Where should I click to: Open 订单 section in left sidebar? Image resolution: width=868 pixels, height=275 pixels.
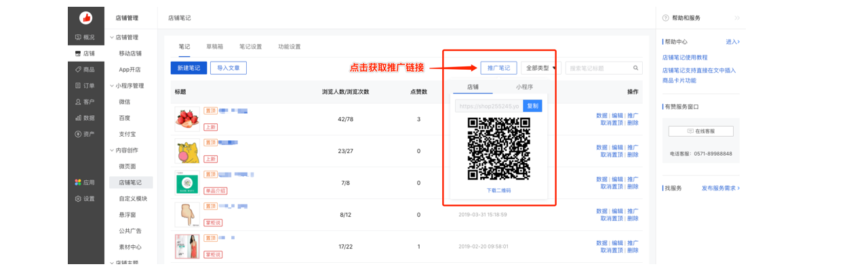point(85,86)
